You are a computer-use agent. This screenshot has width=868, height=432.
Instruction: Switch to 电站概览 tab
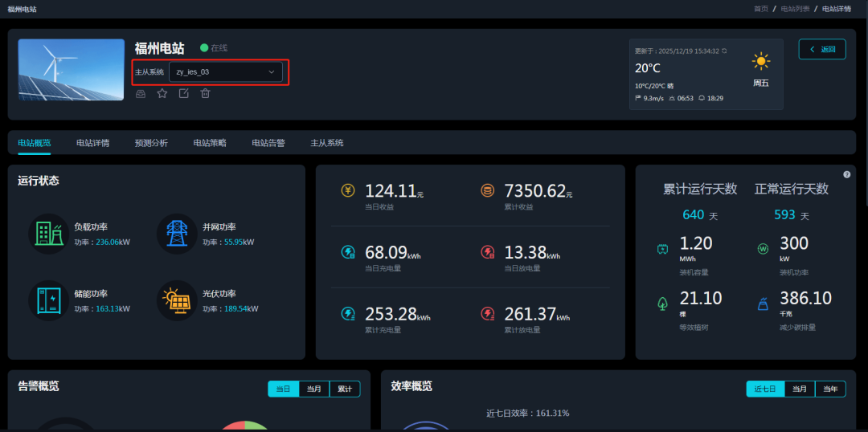click(x=35, y=143)
